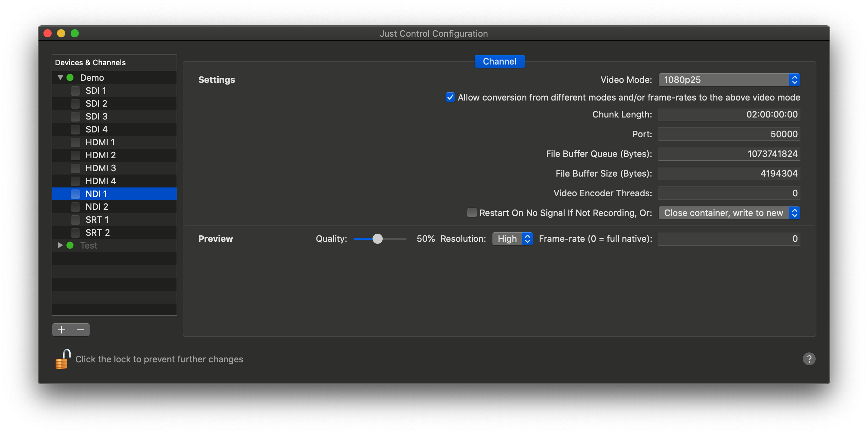
Task: Enable the HDMI 1 channel checkbox
Action: tap(75, 142)
